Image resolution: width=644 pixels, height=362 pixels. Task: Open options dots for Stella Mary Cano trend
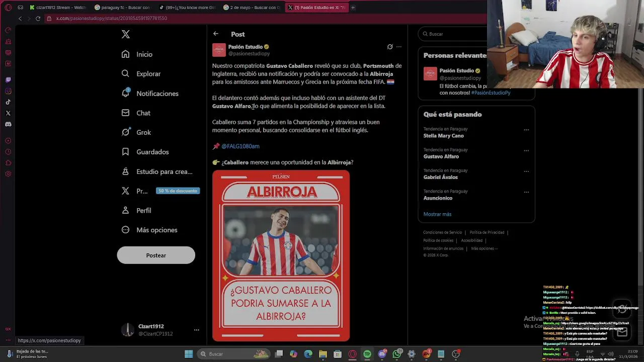pos(526,130)
